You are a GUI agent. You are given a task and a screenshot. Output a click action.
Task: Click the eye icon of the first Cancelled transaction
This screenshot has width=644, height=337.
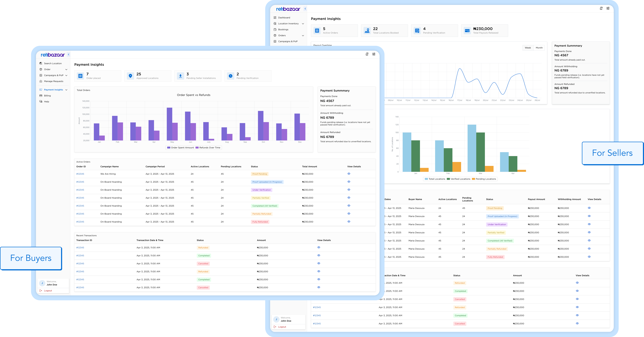click(x=319, y=263)
